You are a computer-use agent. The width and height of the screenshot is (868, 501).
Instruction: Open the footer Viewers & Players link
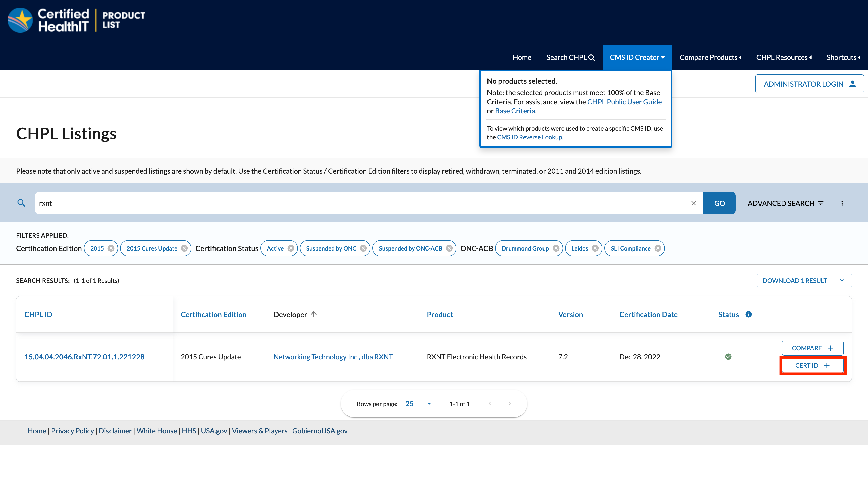coord(259,431)
